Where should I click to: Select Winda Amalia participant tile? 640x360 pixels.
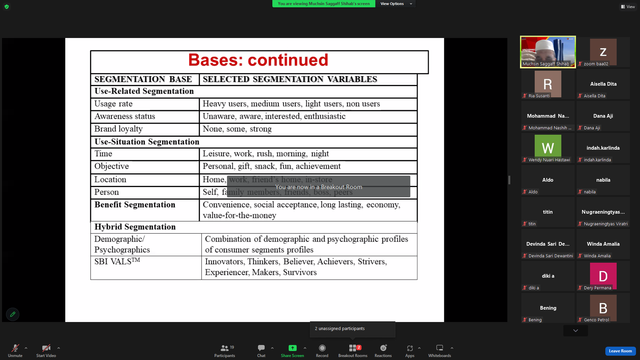pos(603,244)
